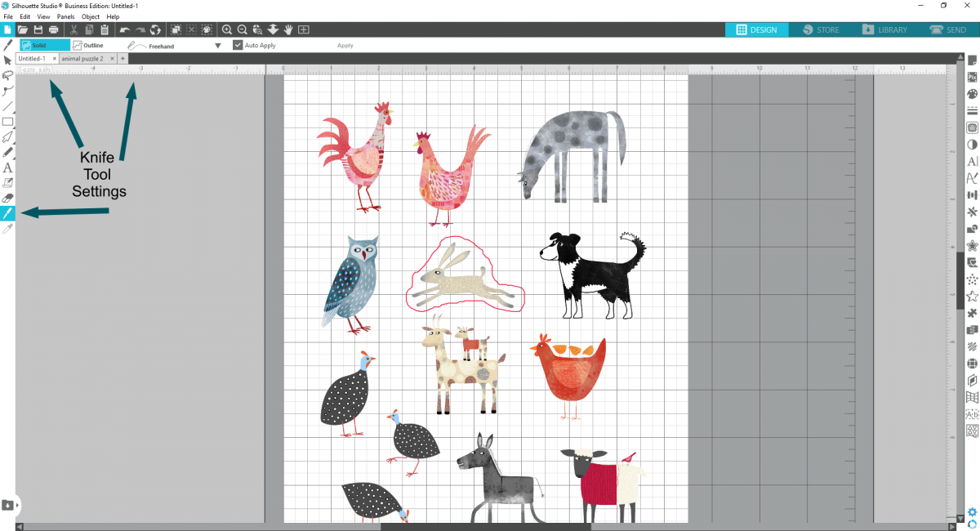
Task: Select the Eraser tool
Action: point(7,198)
